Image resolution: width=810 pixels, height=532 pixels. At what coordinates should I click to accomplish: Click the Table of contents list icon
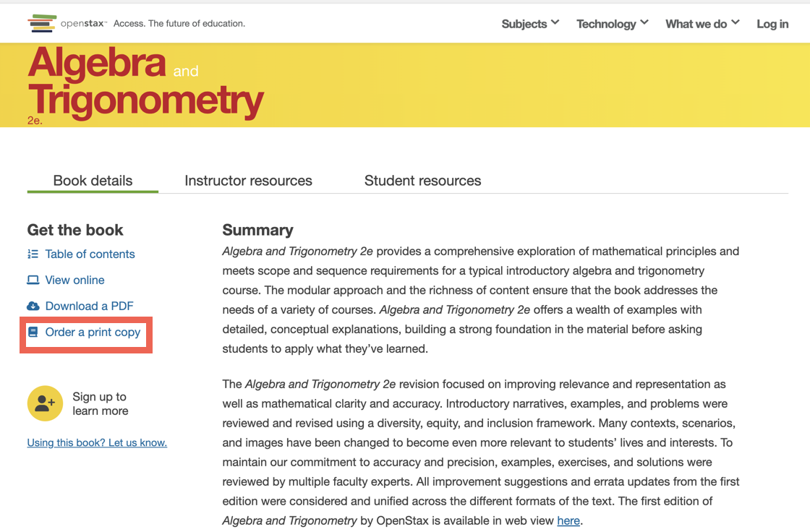click(x=33, y=254)
